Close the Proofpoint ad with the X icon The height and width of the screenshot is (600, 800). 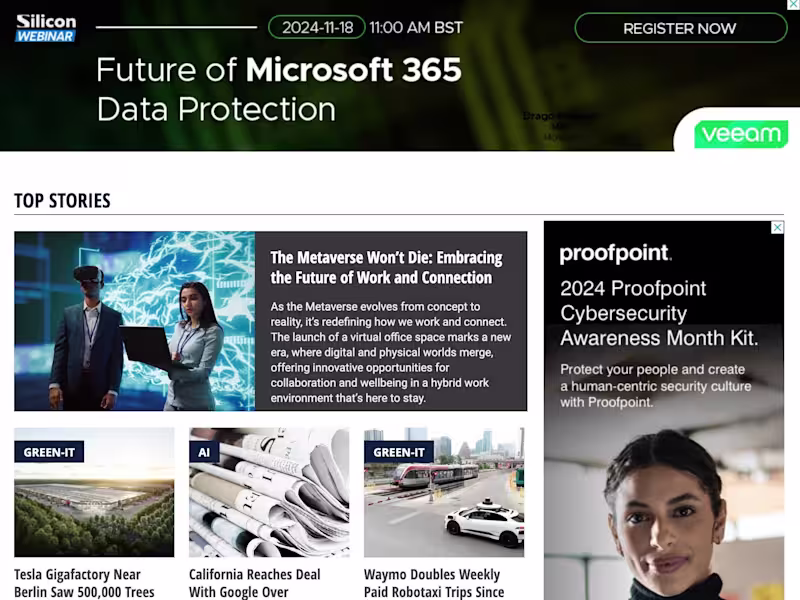pyautogui.click(x=778, y=228)
